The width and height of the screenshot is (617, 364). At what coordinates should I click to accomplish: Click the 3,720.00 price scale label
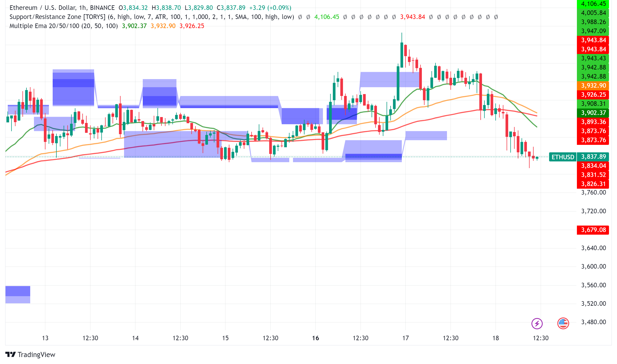pos(593,211)
